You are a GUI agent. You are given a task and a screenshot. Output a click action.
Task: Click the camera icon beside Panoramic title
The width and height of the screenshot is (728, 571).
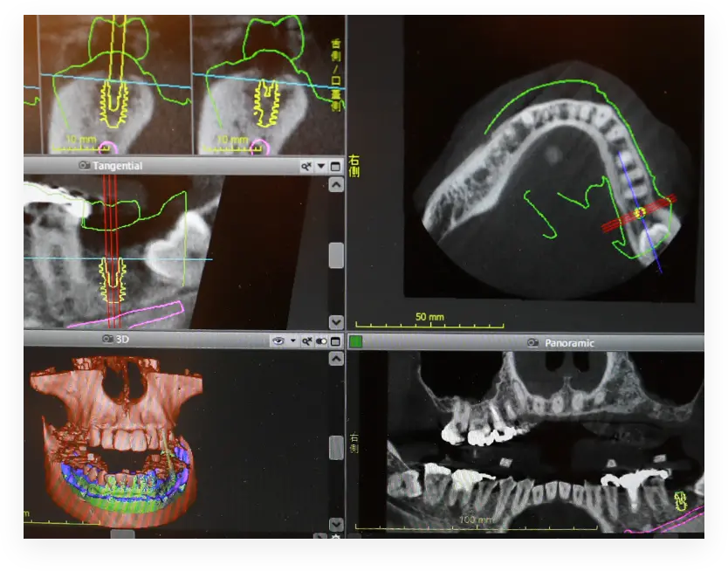[x=533, y=343]
